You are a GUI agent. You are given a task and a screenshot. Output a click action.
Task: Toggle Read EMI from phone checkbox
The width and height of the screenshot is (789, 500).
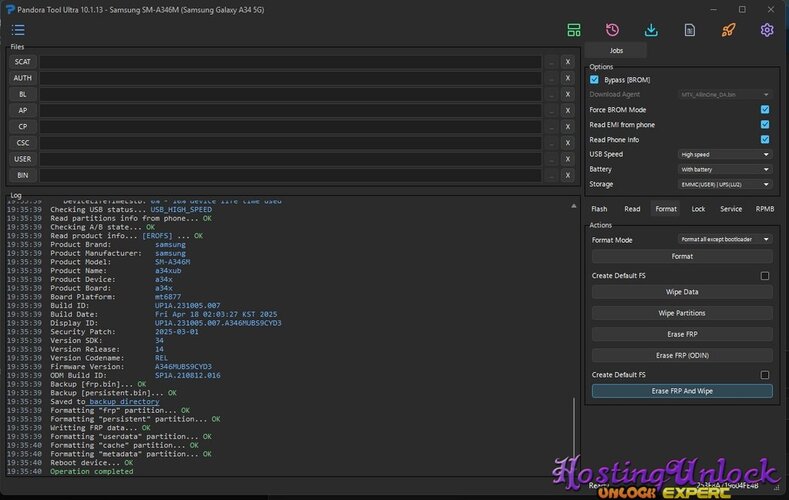click(x=765, y=125)
